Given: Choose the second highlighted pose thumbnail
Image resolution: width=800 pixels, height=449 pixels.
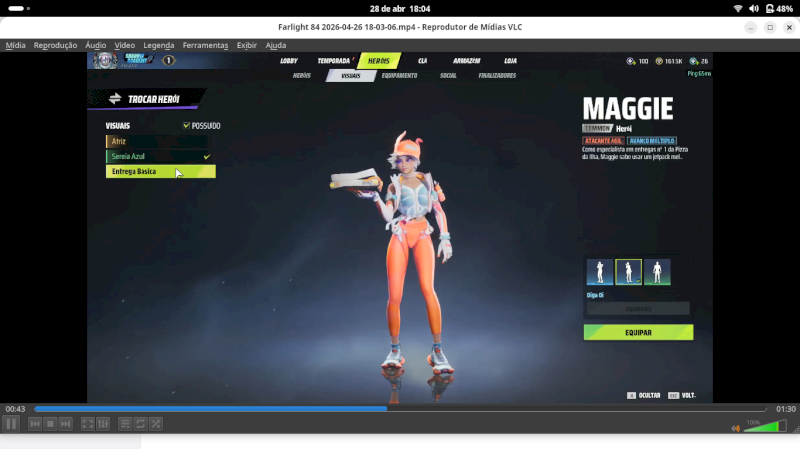Looking at the screenshot, I should point(629,271).
